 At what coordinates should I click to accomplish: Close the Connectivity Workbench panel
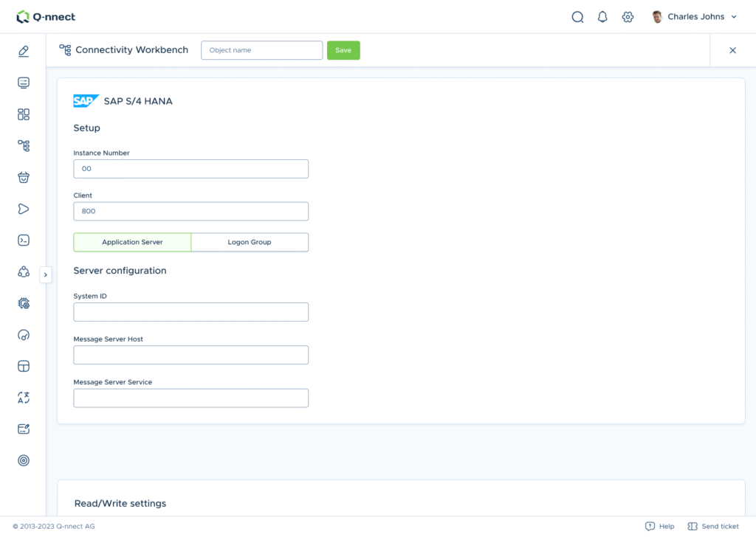point(732,50)
